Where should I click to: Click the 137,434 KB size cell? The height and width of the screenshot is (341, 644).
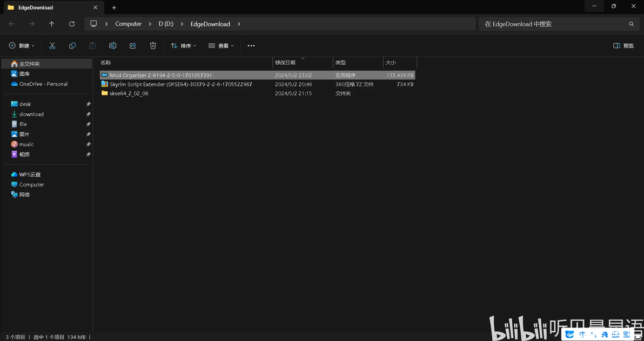click(400, 75)
